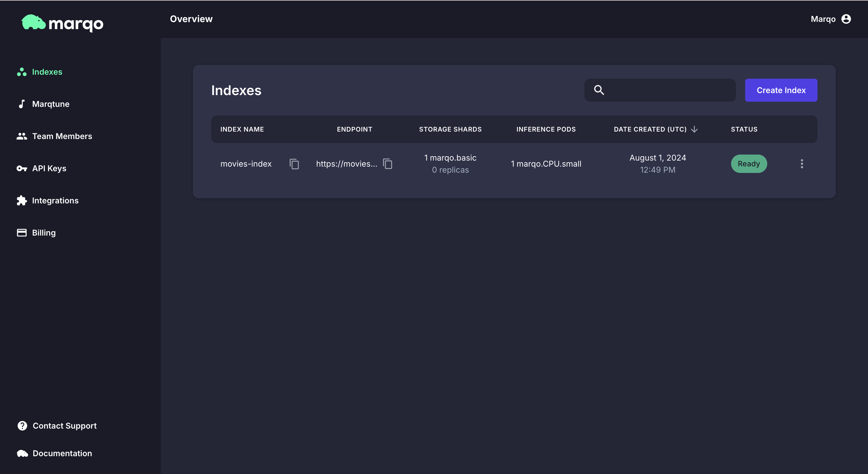Click the API Keys key icon
This screenshot has width=868, height=474.
(x=22, y=168)
